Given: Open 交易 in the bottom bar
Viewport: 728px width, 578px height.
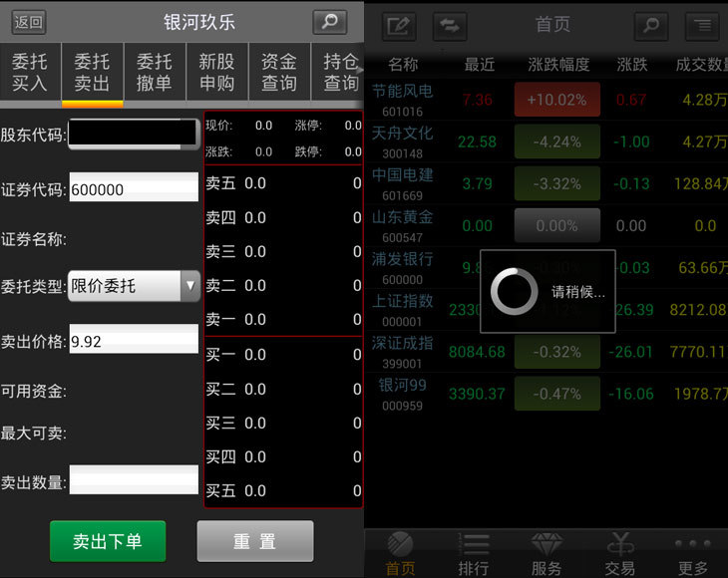Looking at the screenshot, I should 620,553.
